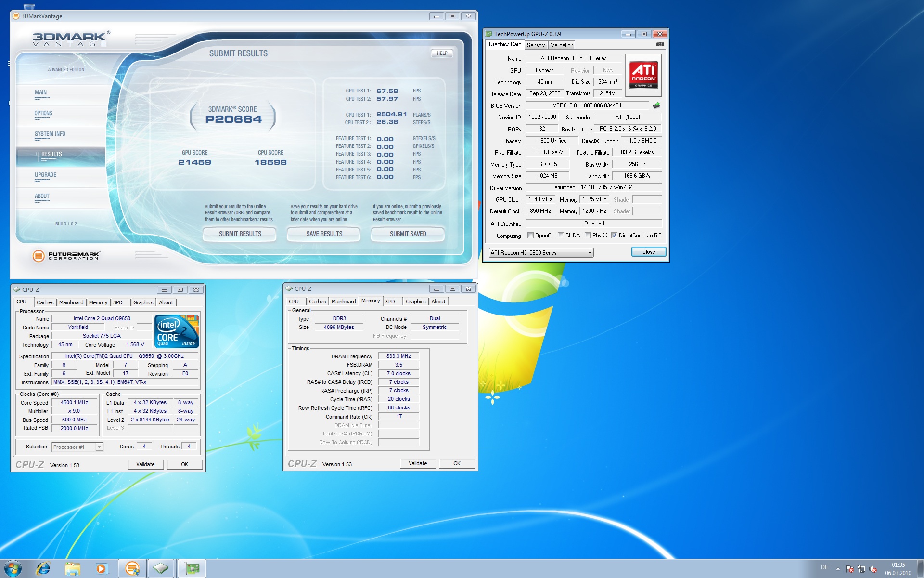Viewport: 924px width, 578px height.
Task: Open Windows Media Player taskbar icon
Action: 102,568
